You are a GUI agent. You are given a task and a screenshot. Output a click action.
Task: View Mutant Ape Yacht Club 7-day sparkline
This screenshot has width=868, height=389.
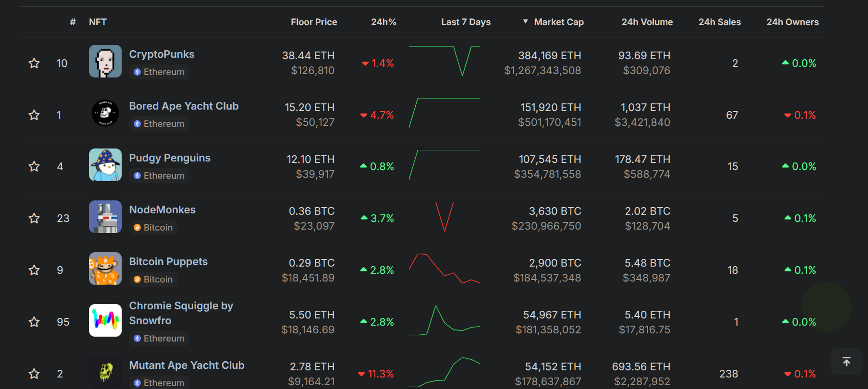(445, 372)
